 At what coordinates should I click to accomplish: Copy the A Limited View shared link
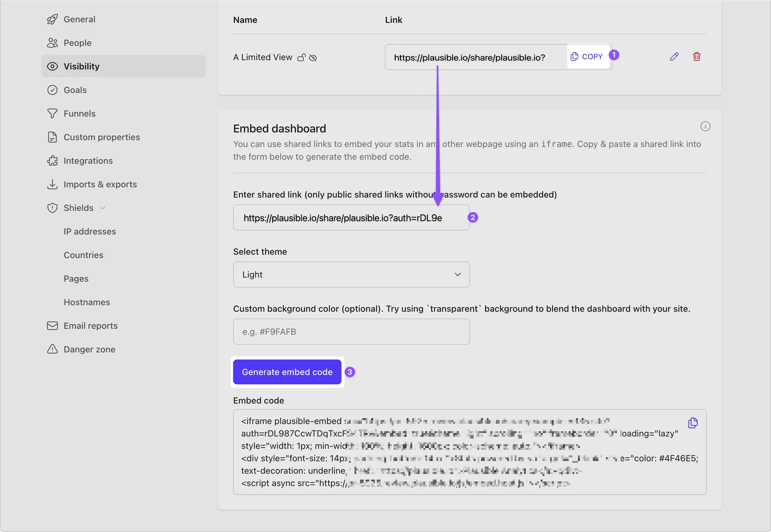587,57
